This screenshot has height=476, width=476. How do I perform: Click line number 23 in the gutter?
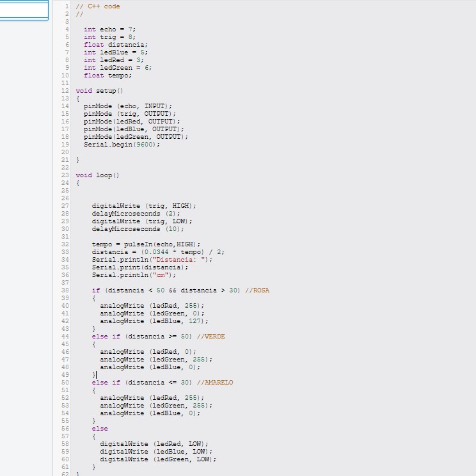coord(65,175)
